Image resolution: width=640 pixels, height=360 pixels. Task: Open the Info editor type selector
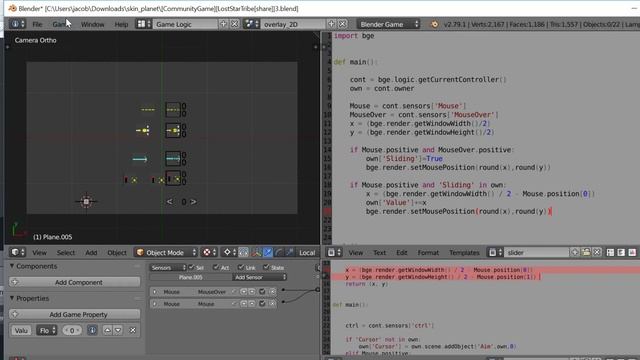click(x=17, y=24)
